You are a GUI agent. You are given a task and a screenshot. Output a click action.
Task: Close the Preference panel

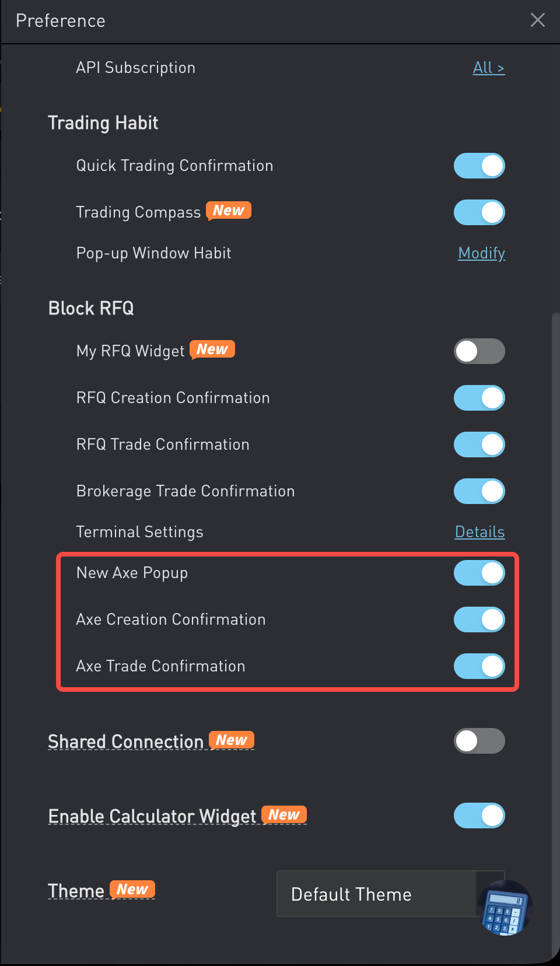(x=537, y=20)
